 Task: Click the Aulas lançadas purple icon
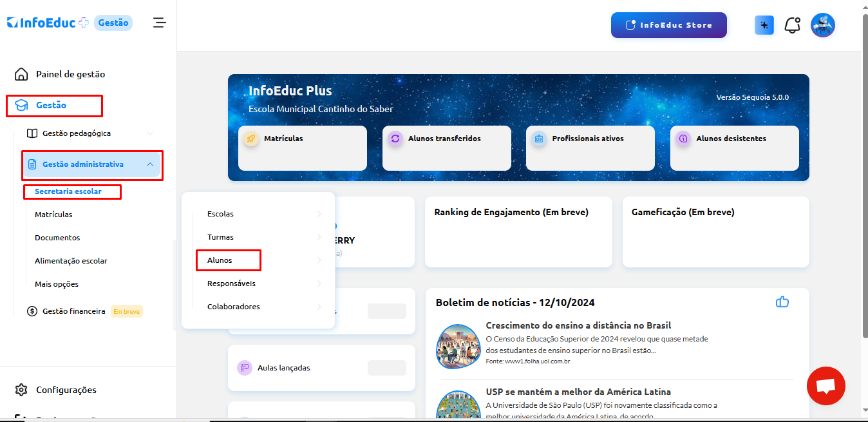(245, 368)
